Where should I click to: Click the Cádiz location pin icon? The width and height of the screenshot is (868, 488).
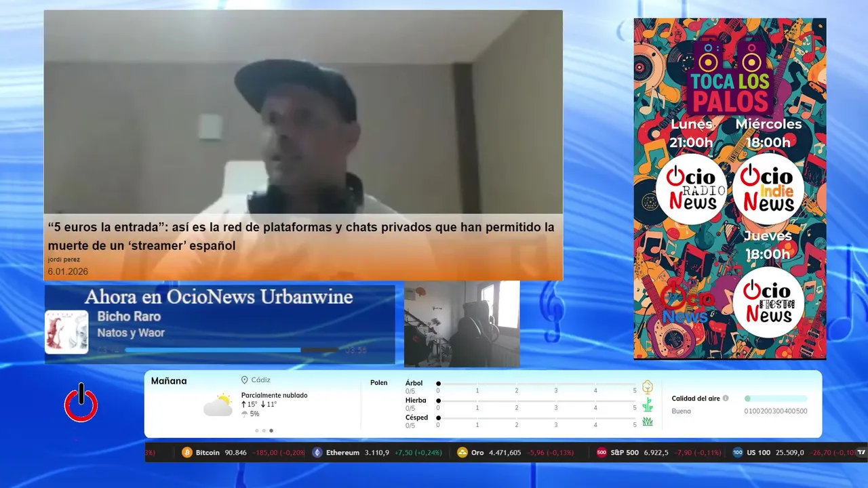(244, 380)
